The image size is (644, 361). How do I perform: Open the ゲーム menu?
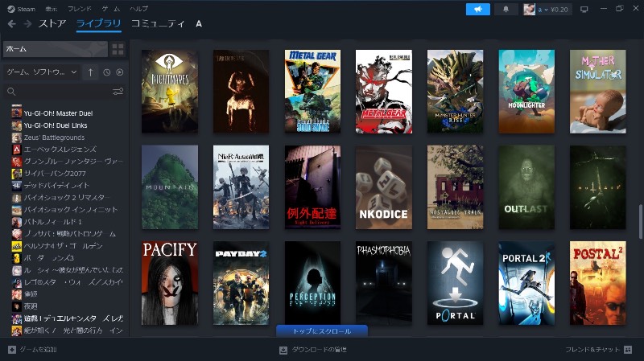111,9
